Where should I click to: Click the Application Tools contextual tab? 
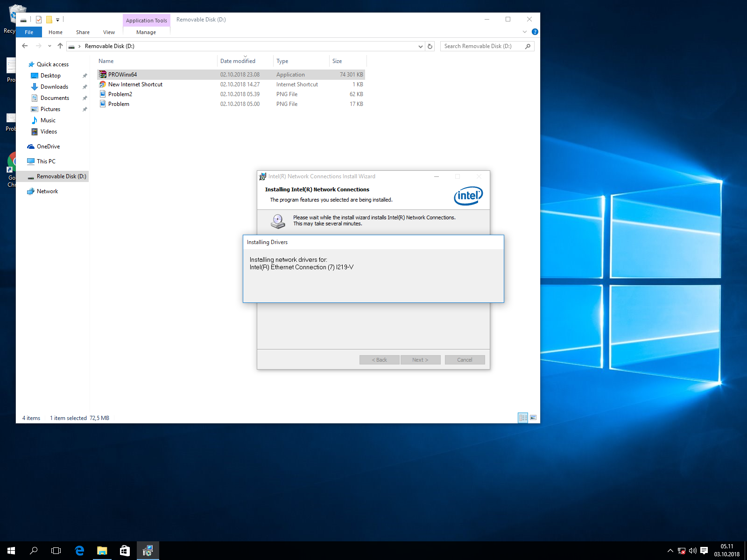click(x=147, y=21)
